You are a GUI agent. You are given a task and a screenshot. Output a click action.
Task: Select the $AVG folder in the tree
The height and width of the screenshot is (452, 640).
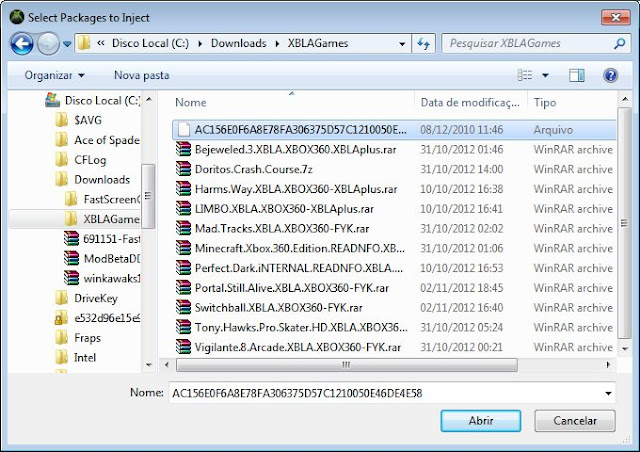pyautogui.click(x=78, y=120)
